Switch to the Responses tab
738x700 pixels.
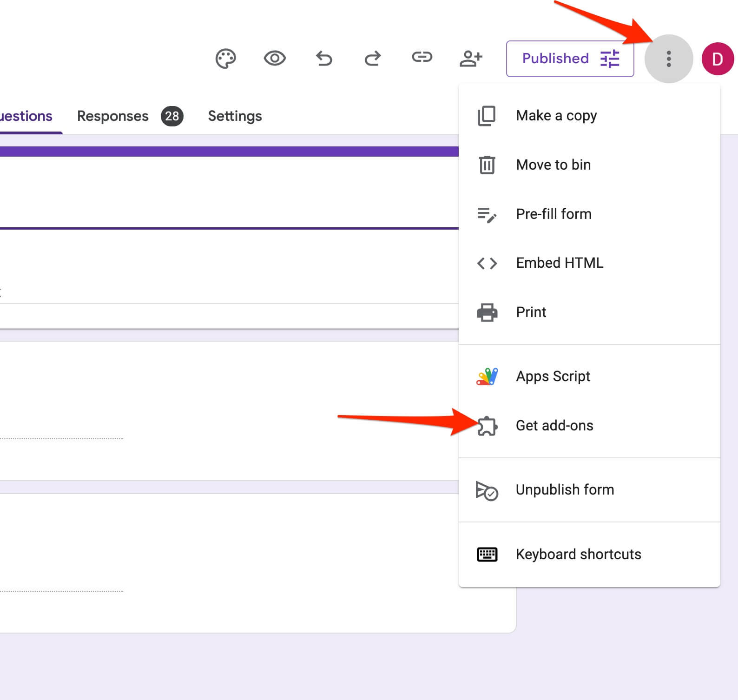tap(112, 116)
